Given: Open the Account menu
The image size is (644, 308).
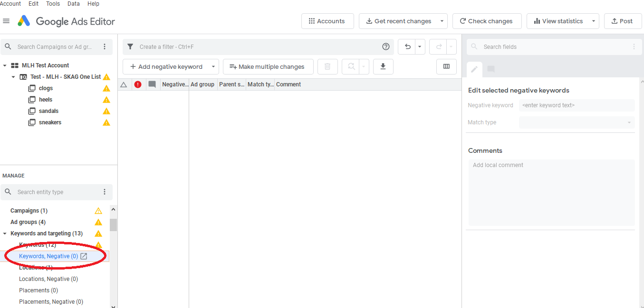Looking at the screenshot, I should tap(10, 3).
